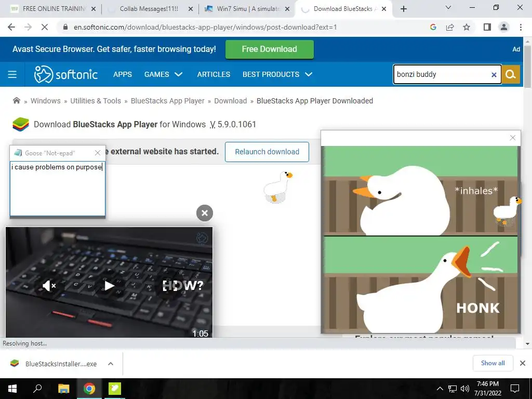Open Softonic hamburger menu
Image resolution: width=532 pixels, height=399 pixels.
pos(12,74)
